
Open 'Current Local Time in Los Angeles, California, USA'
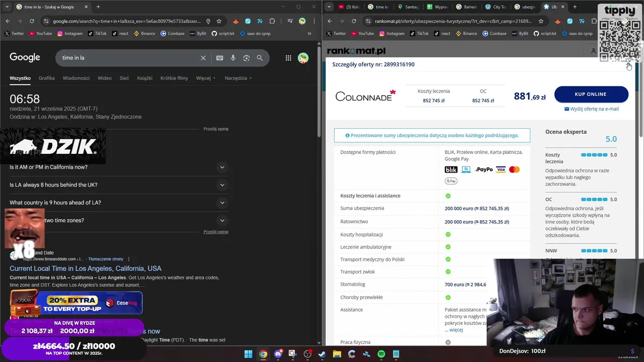pos(86,268)
